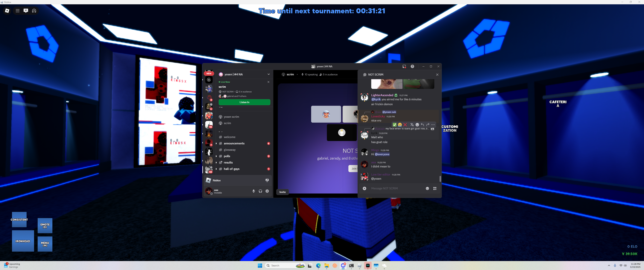The image size is (644, 270).
Task: Click Roblox stream activity screen-share icon
Action: tap(267, 180)
